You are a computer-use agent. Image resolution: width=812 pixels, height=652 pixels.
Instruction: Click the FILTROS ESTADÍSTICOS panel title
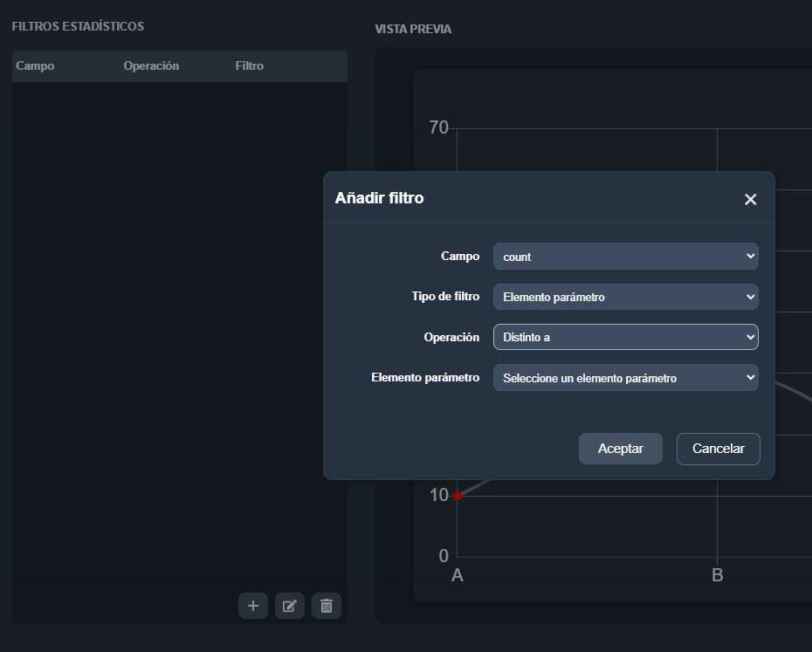[77, 26]
